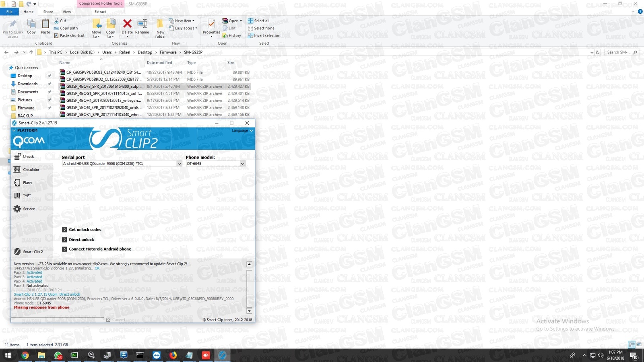Screen dimensions: 644x362
Task: Switch to the Home ribbon tab
Action: pos(28,12)
